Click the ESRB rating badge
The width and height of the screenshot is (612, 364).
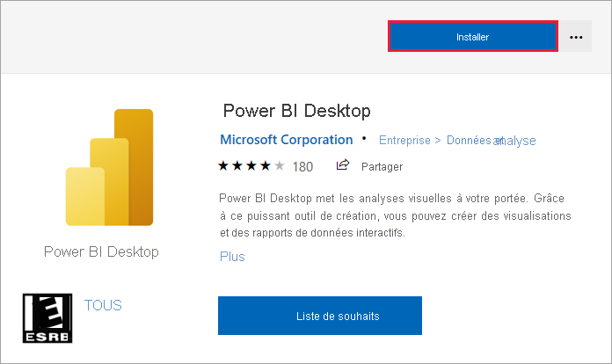47,318
